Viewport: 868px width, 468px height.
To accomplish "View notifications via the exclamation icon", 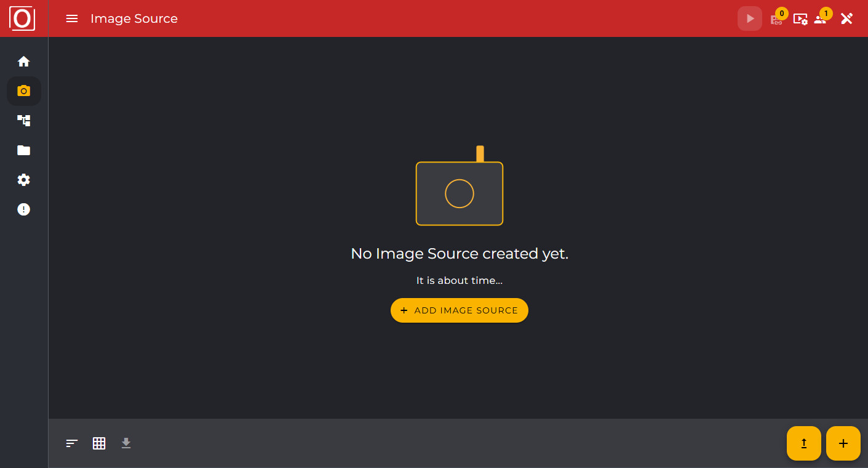I will click(x=23, y=209).
